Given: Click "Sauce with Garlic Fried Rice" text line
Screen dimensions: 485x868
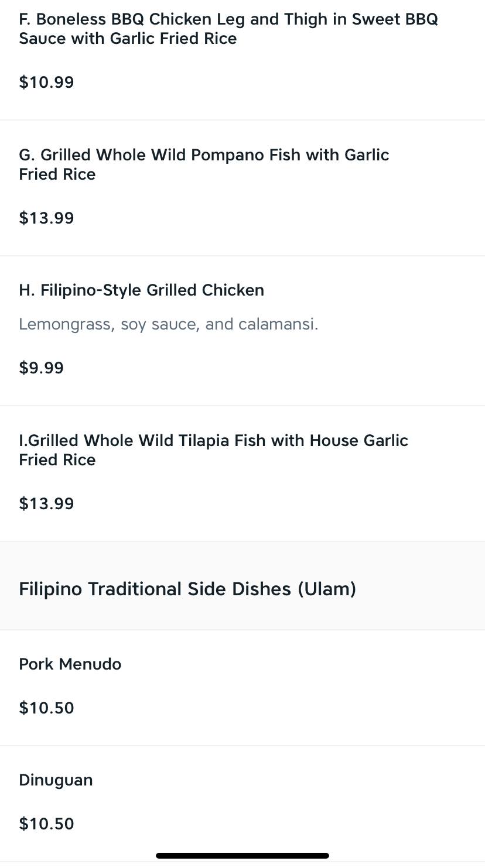Looking at the screenshot, I should pyautogui.click(x=128, y=39).
